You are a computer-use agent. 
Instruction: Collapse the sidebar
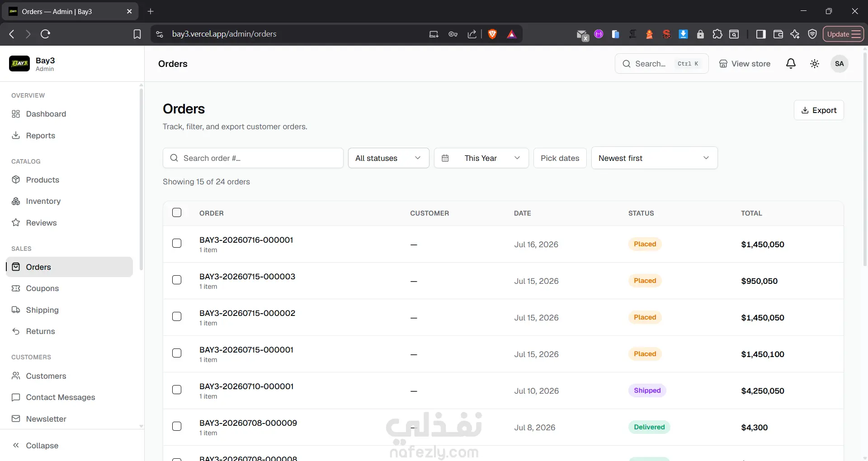coord(35,446)
